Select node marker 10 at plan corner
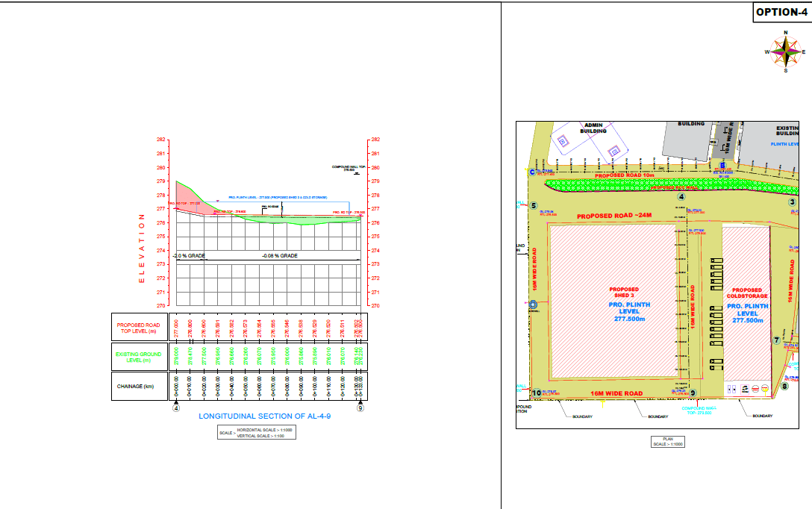The height and width of the screenshot is (509, 812). (x=536, y=393)
